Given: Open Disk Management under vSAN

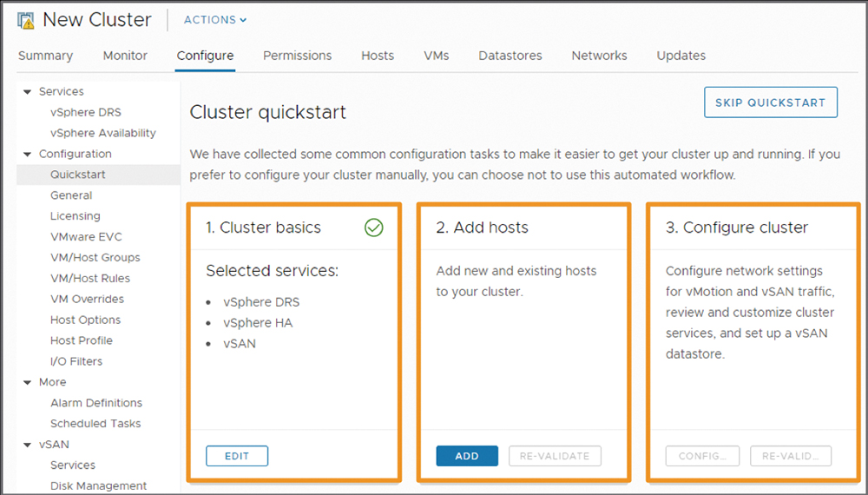Looking at the screenshot, I should coord(99,486).
